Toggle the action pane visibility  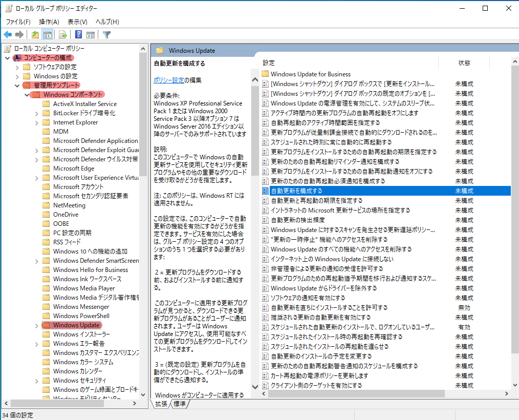[x=90, y=34]
